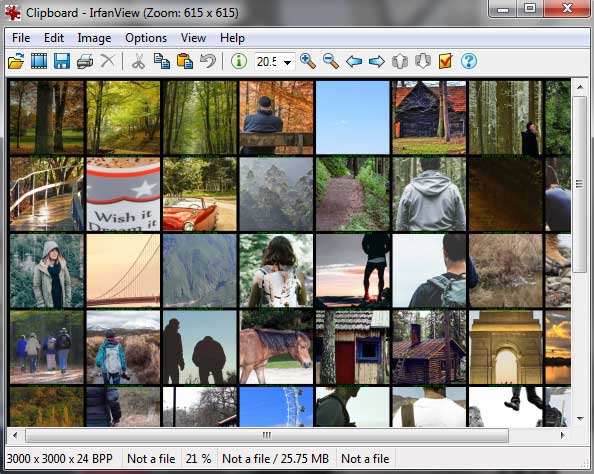Click the Paste clipboard icon
This screenshot has width=594, height=474.
[x=185, y=61]
